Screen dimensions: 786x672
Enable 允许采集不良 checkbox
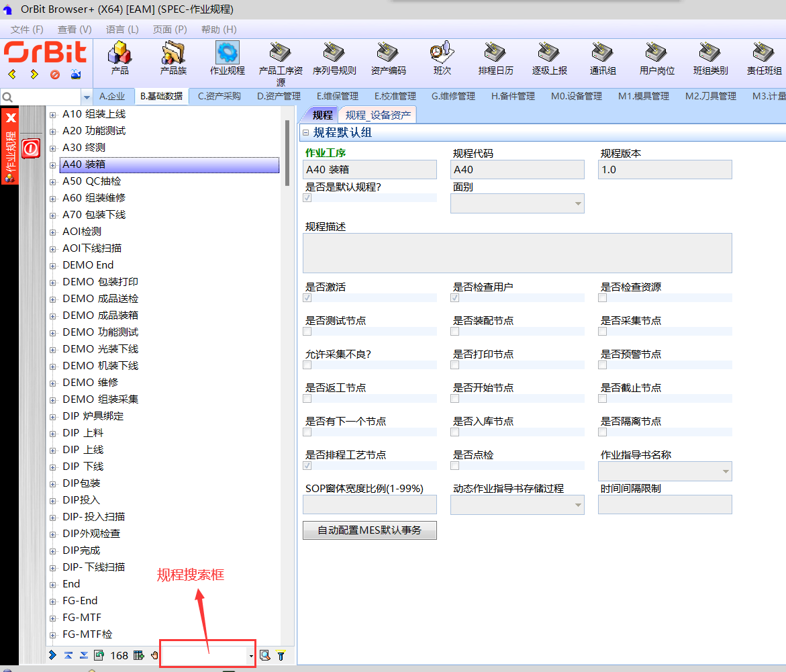click(x=307, y=365)
